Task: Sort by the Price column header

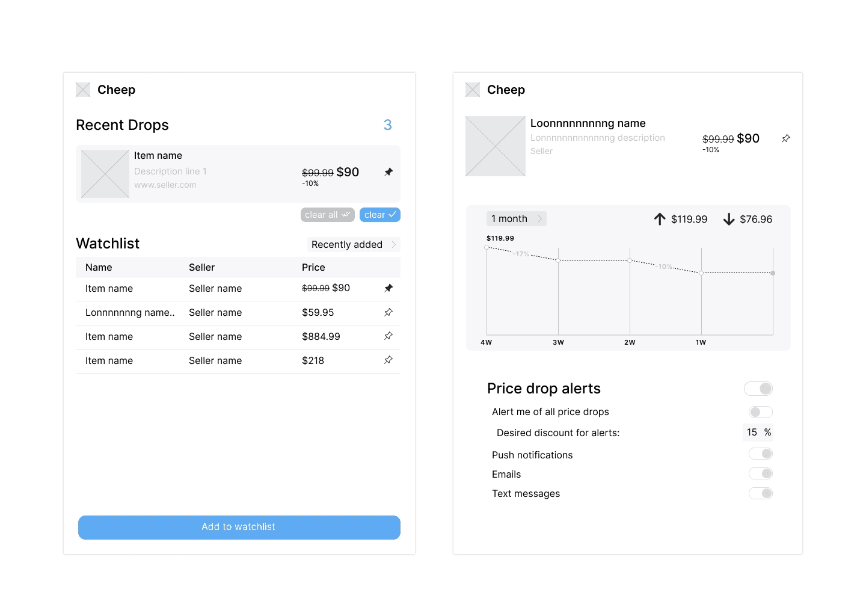Action: (x=313, y=267)
